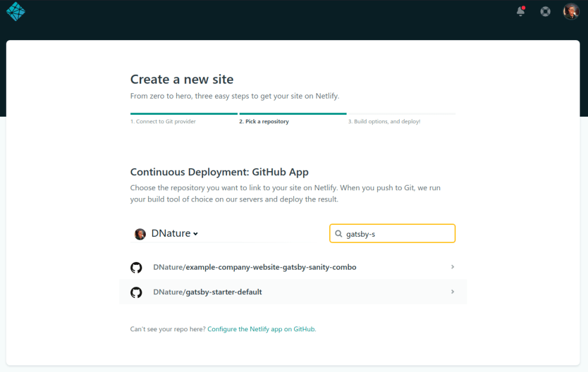The height and width of the screenshot is (372, 588).
Task: Go back to Connect to Git provider step
Action: [x=163, y=121]
